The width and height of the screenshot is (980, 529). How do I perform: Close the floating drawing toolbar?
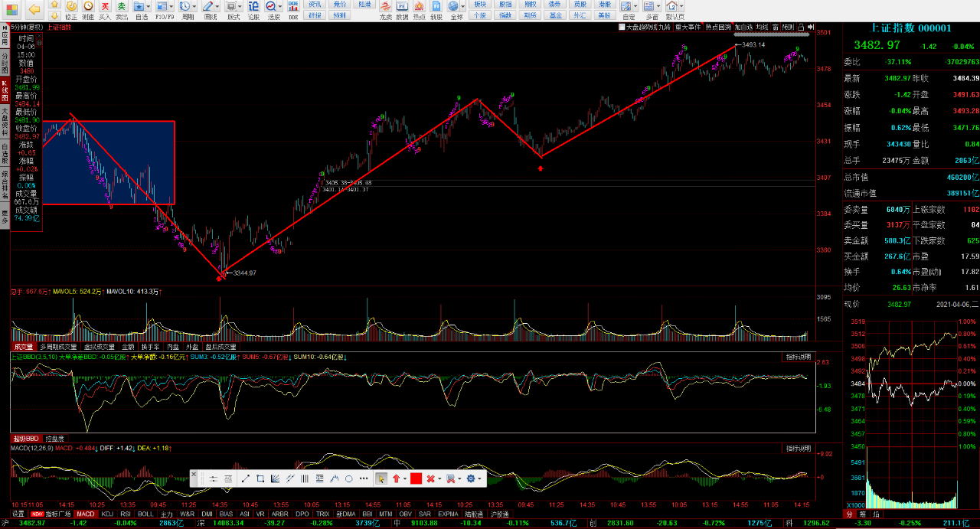tap(194, 475)
